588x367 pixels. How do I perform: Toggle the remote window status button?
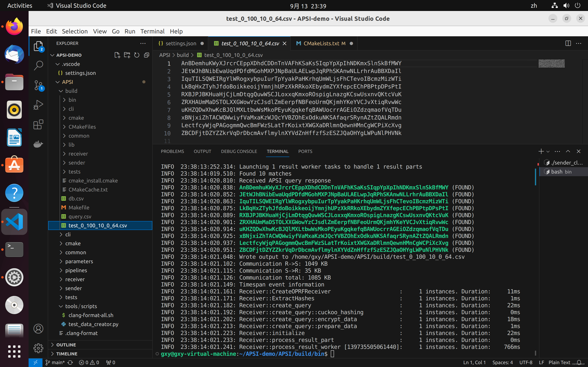click(36, 362)
